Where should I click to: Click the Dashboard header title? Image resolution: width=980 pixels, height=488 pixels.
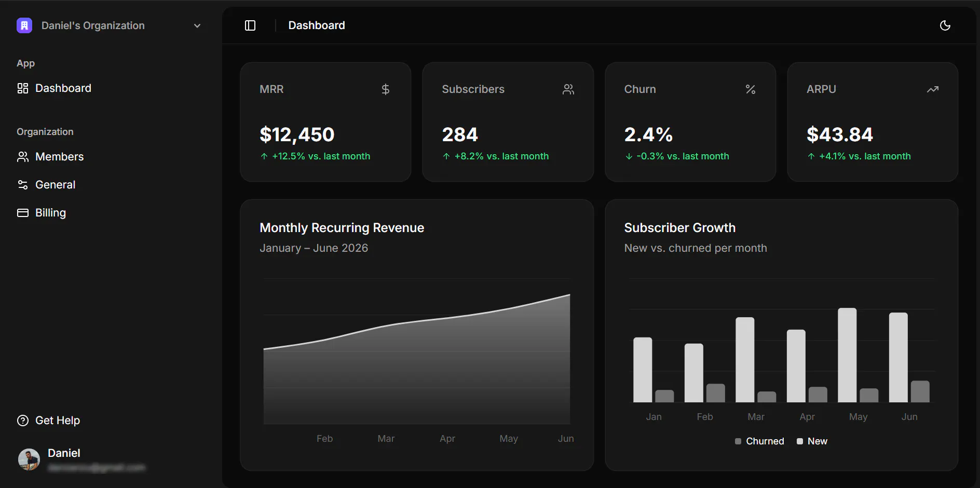(317, 25)
